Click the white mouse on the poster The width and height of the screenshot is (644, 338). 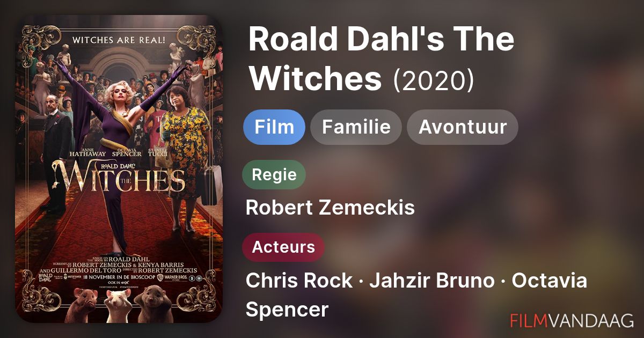(x=119, y=306)
